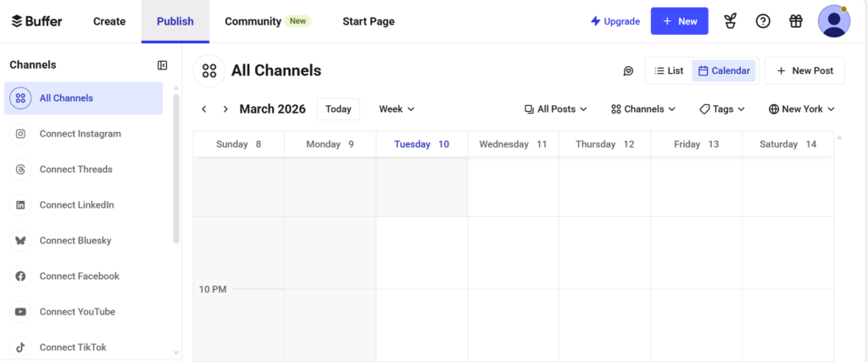Open the comments chat bubble icon
The width and height of the screenshot is (868, 362).
(628, 71)
